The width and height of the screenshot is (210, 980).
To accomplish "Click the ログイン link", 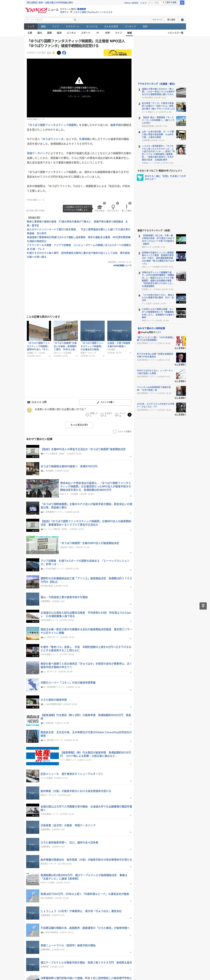I will pyautogui.click(x=64, y=12).
